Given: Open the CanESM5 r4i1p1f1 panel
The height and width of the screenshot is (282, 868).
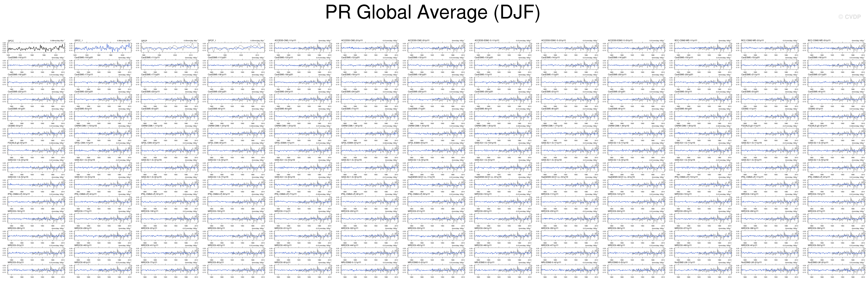Looking at the screenshot, I should 836,99.
